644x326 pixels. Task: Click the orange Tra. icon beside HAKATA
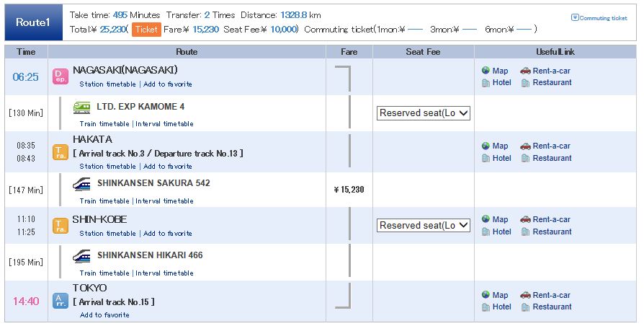click(61, 152)
